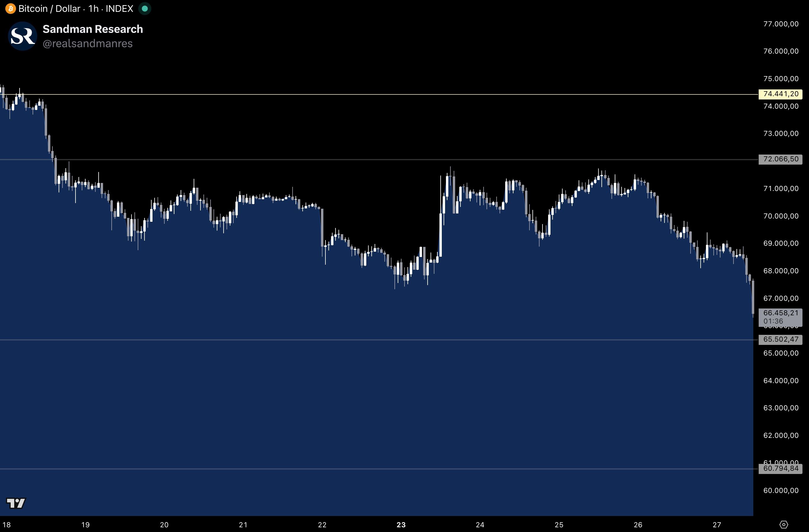
Task: Click date 26 on the time axis
Action: point(638,525)
